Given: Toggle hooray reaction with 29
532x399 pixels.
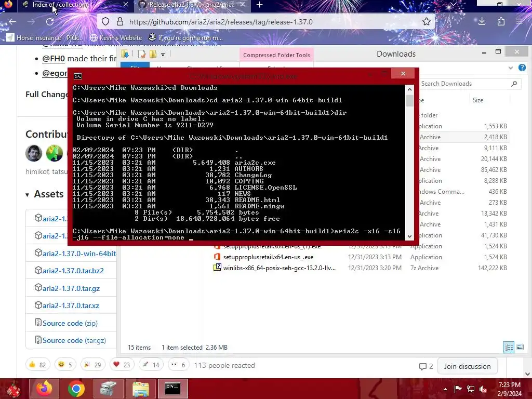Looking at the screenshot, I should pos(92,365).
